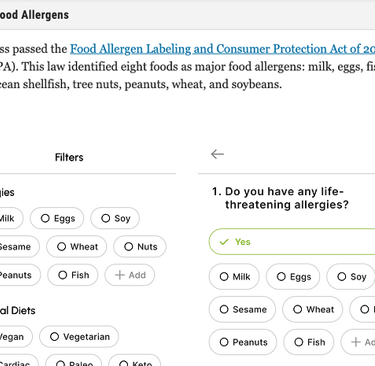Select Nuts in the Filters panel
The width and height of the screenshot is (375, 366).
tap(140, 247)
